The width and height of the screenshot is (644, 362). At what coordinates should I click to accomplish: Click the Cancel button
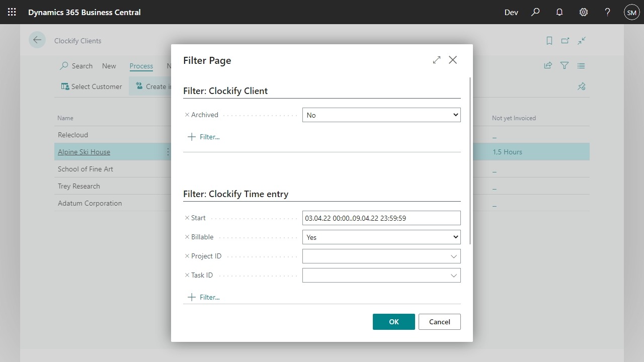[x=439, y=322]
